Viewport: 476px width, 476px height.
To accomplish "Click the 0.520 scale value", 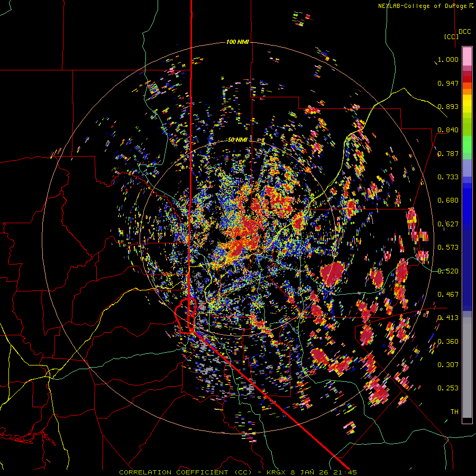I will [448, 271].
